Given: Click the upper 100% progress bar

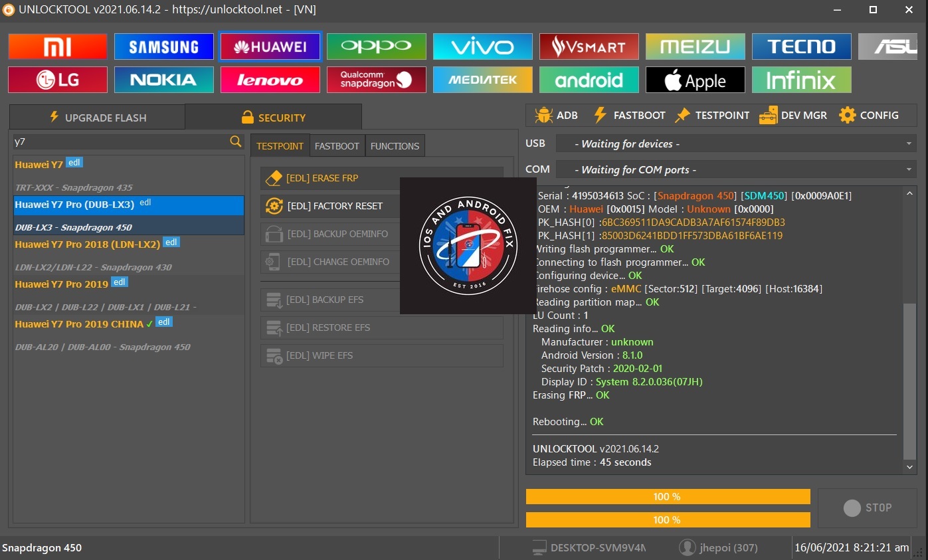Looking at the screenshot, I should 668,496.
